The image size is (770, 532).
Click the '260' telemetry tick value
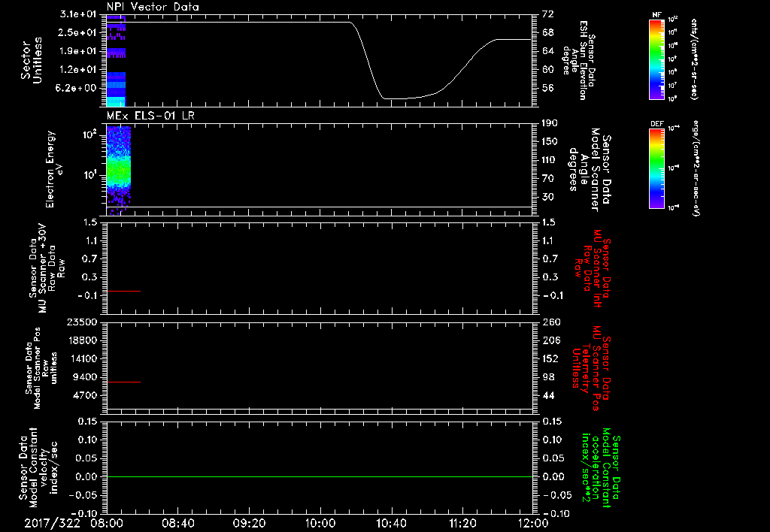(x=551, y=322)
